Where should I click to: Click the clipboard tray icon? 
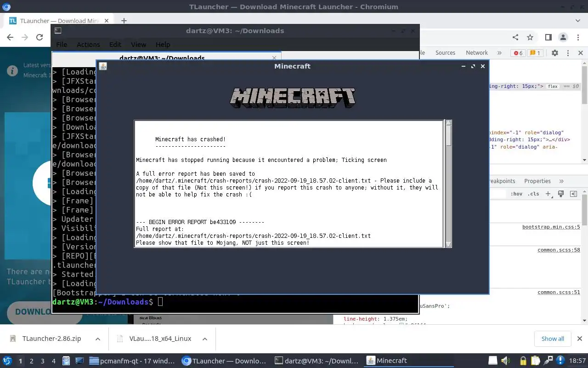click(x=535, y=361)
